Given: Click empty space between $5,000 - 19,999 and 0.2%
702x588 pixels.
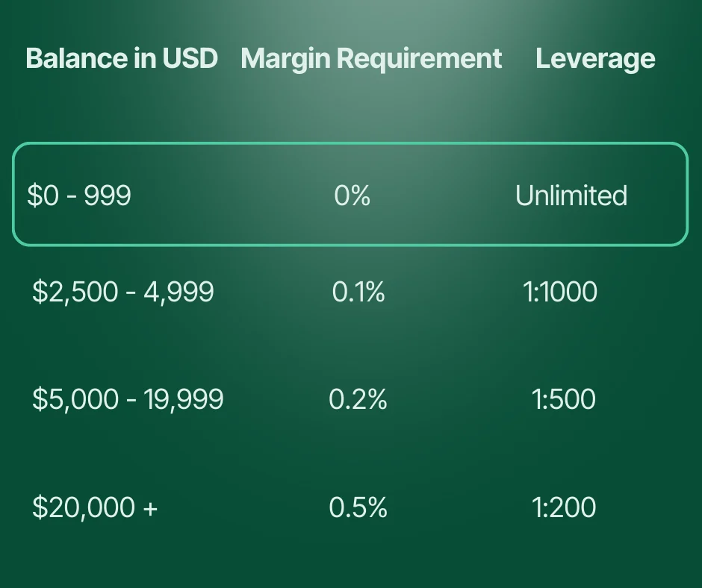Looking at the screenshot, I should pyautogui.click(x=276, y=399).
